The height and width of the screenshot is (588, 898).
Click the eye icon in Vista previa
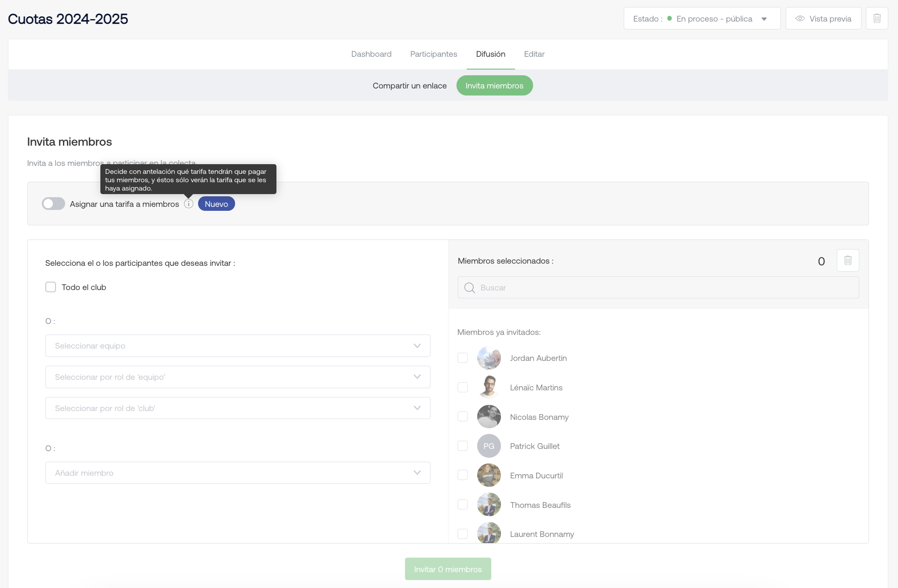(800, 18)
